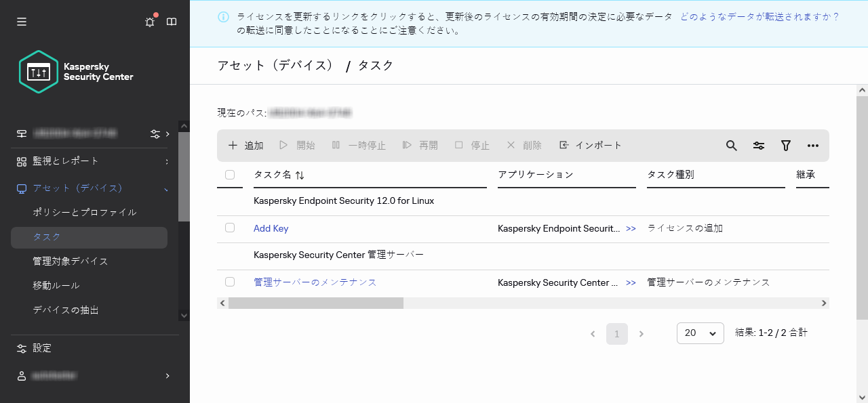Click the horizontal table scrollbar thumb
The width and height of the screenshot is (868, 403).
pyautogui.click(x=315, y=303)
